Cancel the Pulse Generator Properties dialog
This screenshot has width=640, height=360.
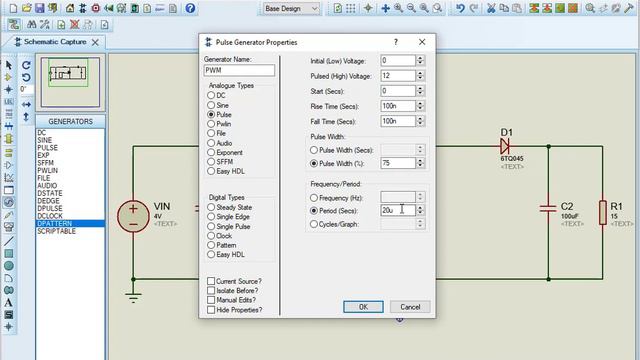click(410, 307)
